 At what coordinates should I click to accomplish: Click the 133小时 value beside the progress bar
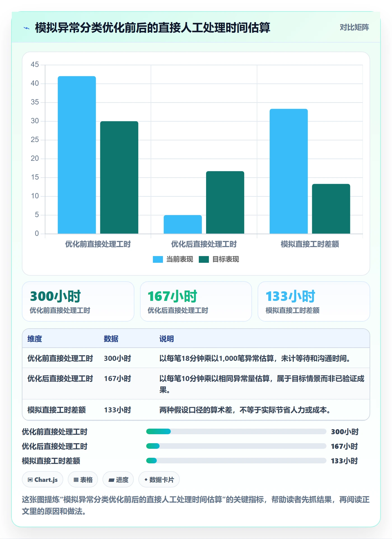(x=345, y=461)
